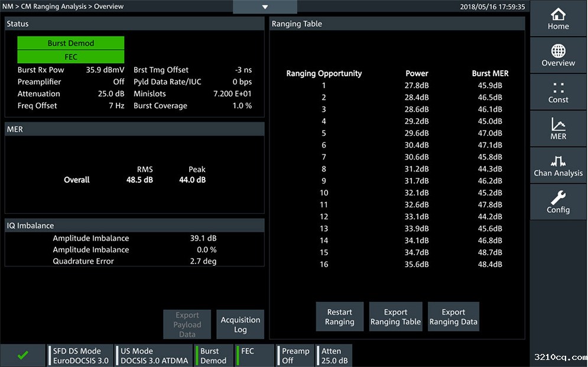Toggle Burst Demod in status bar
Viewport: 588px width, 367px height.
pos(213,355)
